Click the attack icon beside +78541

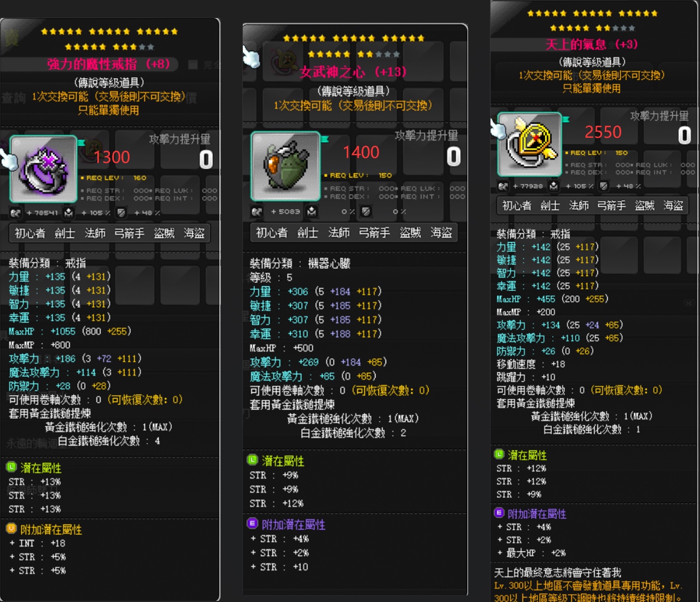[x=15, y=213]
